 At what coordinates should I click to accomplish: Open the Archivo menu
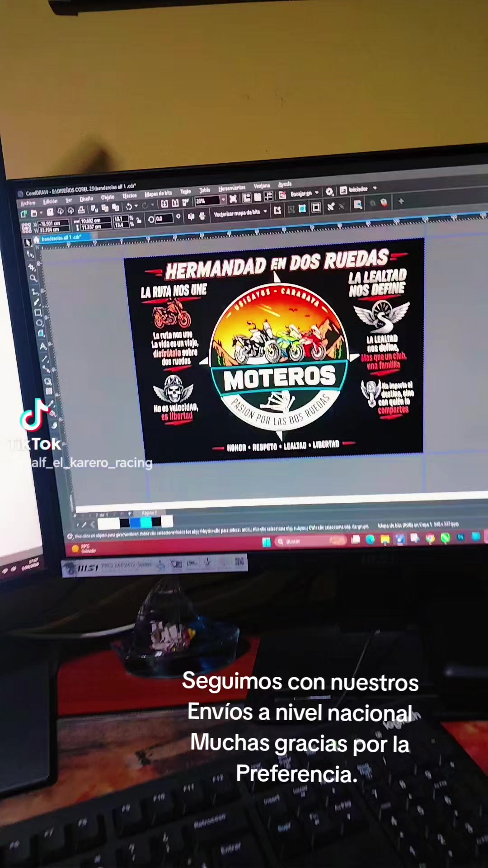tap(28, 203)
